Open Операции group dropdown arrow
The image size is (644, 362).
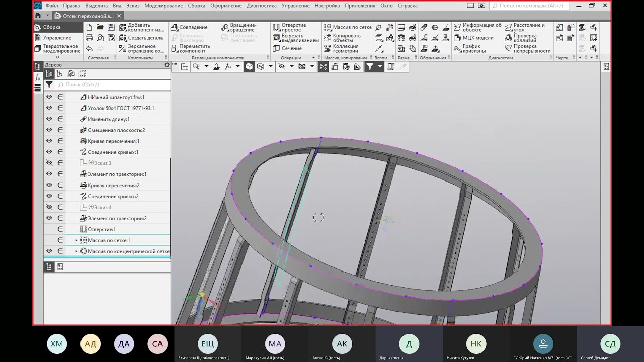pyautogui.click(x=313, y=58)
